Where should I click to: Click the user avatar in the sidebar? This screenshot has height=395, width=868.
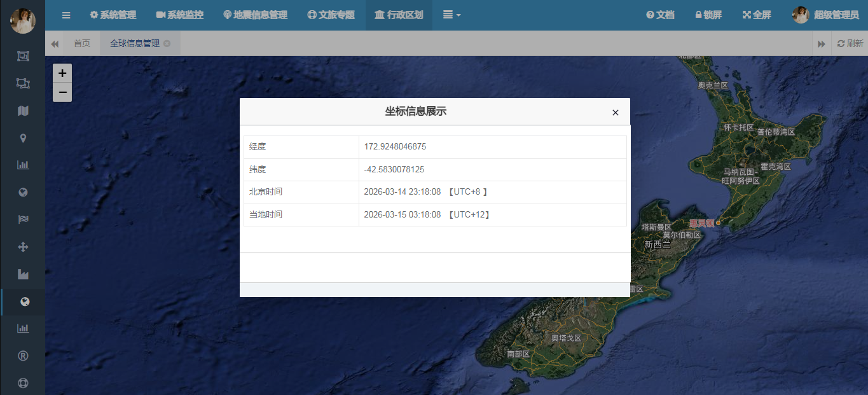click(23, 21)
